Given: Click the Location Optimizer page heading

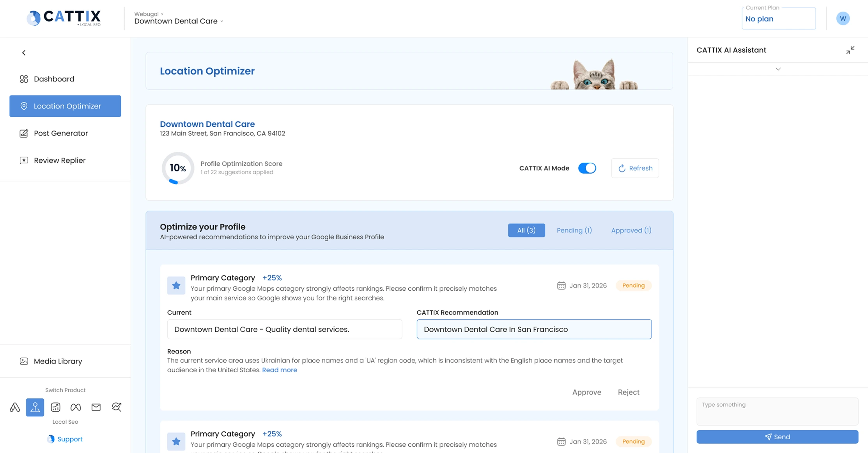Looking at the screenshot, I should [207, 71].
